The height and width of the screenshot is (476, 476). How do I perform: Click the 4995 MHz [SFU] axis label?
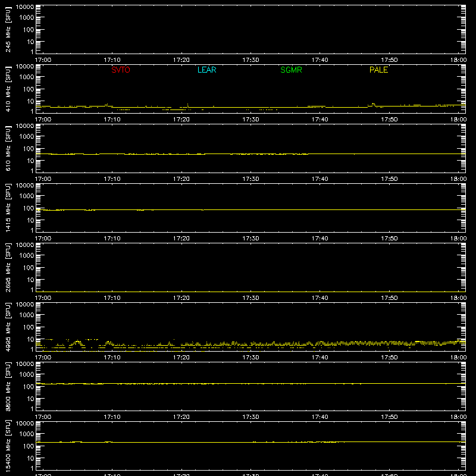(x=8, y=327)
